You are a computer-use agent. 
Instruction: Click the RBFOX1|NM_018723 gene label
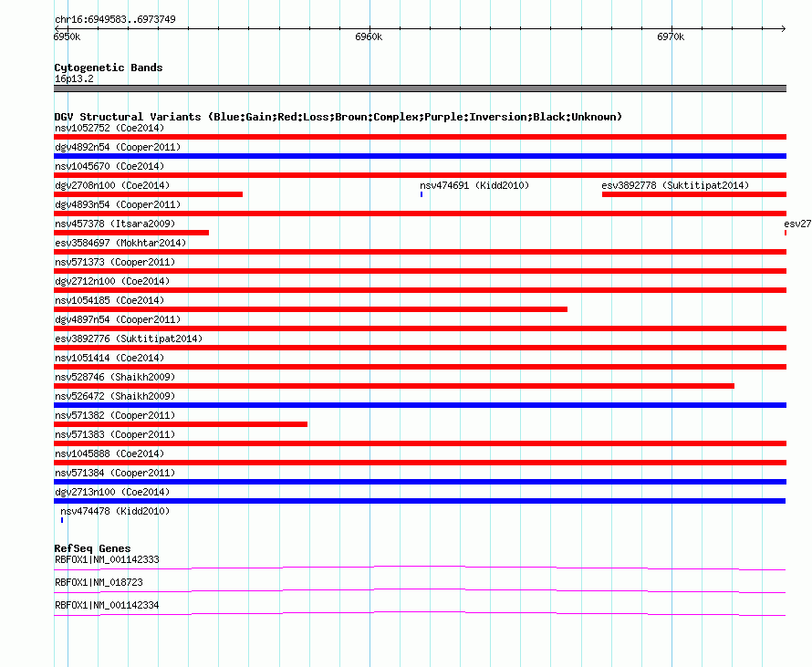[x=99, y=582]
